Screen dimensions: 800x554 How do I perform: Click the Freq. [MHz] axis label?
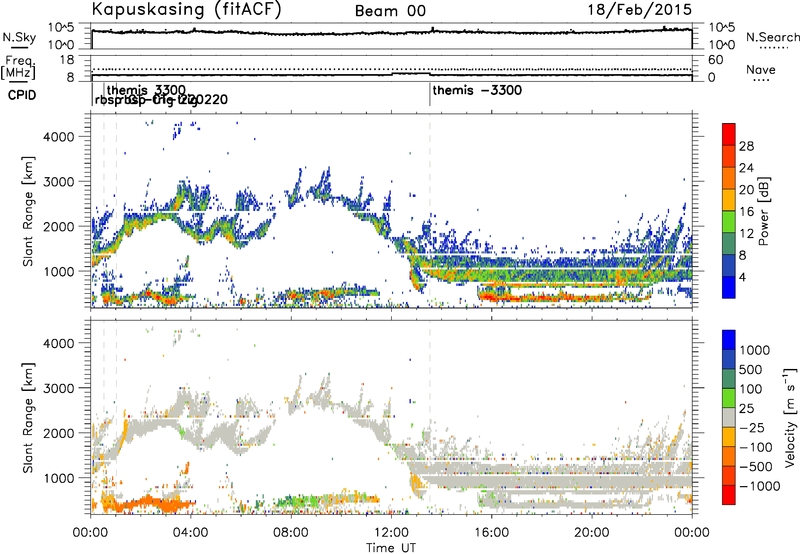(19, 68)
